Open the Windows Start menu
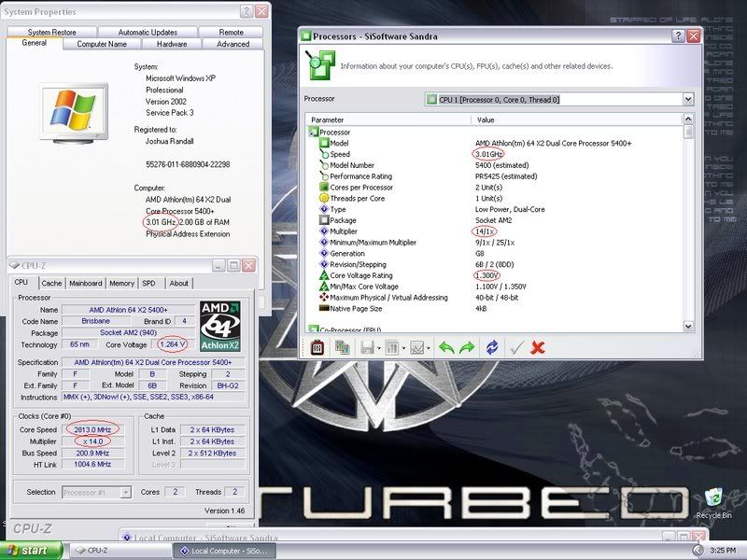 31,551
